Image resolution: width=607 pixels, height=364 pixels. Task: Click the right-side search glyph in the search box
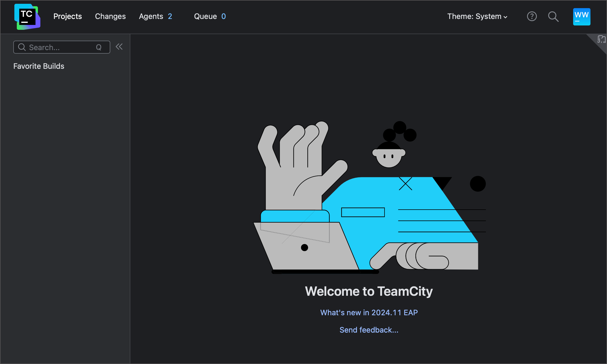[x=99, y=47]
